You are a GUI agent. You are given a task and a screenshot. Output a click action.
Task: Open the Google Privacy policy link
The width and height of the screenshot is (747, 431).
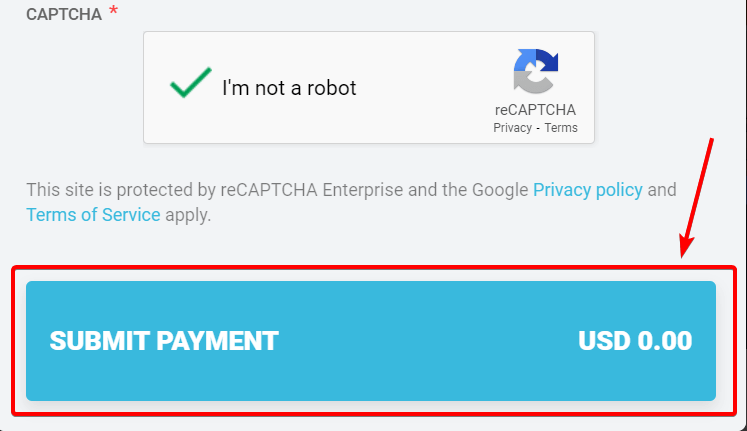pos(588,189)
